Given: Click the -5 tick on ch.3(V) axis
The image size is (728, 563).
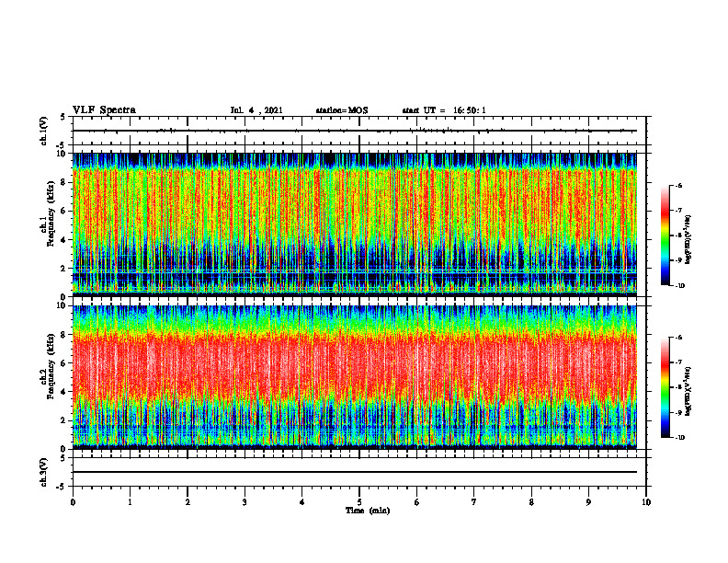Looking at the screenshot, I should [62, 487].
